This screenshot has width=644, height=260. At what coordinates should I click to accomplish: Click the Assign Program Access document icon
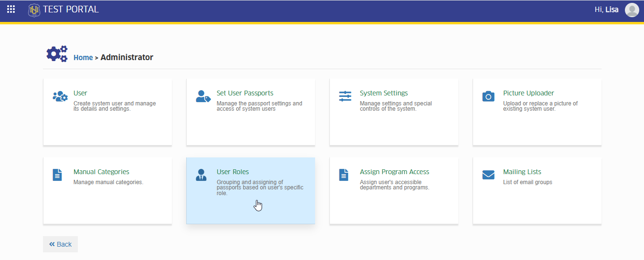point(344,175)
